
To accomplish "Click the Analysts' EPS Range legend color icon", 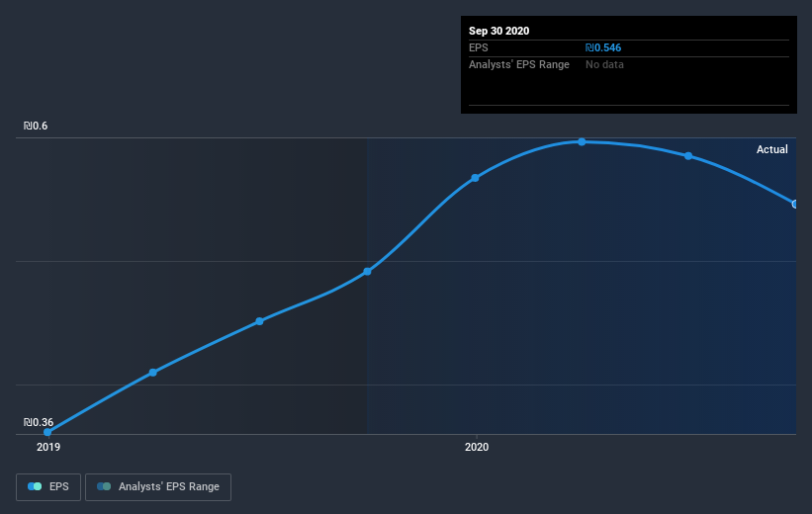I will coord(104,486).
